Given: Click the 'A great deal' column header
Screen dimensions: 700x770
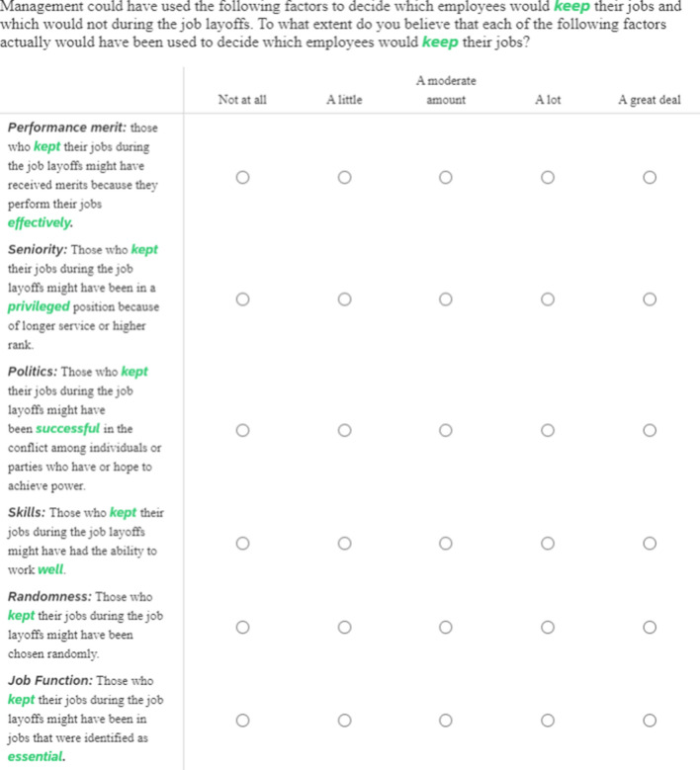Looking at the screenshot, I should [x=649, y=100].
